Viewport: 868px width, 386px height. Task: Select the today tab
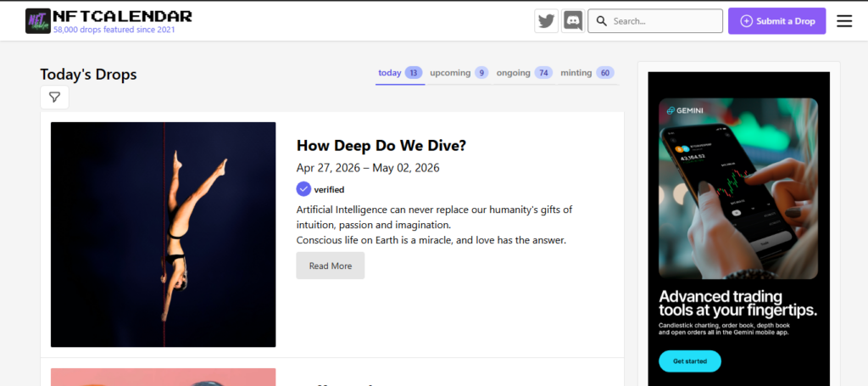(x=400, y=73)
